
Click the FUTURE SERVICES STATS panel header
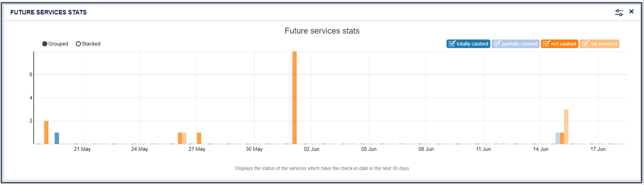[x=49, y=12]
